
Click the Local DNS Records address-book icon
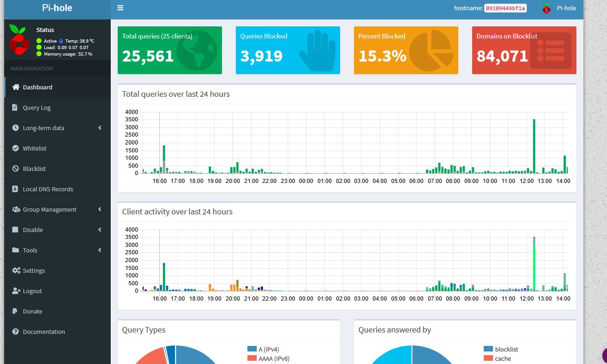click(x=15, y=189)
